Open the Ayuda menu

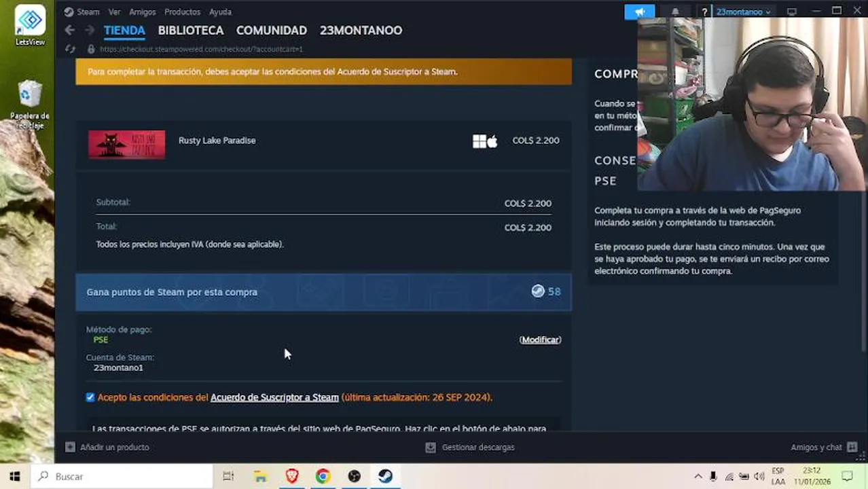(220, 12)
